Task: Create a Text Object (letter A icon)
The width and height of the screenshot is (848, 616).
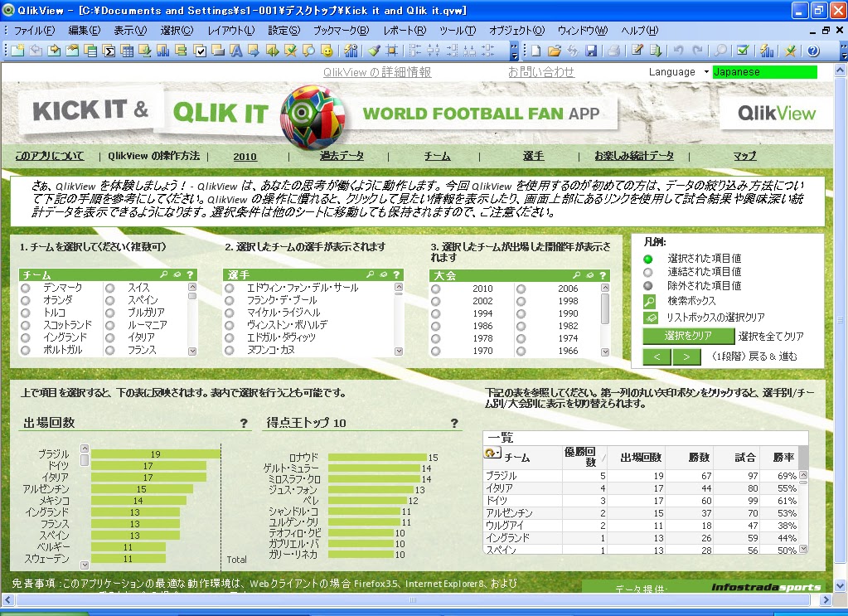Action: tap(236, 51)
